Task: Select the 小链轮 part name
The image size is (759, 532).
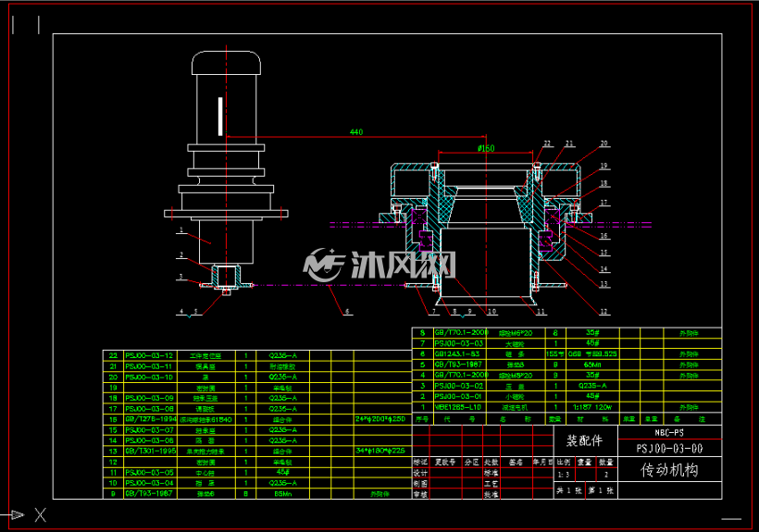Action: [515, 397]
